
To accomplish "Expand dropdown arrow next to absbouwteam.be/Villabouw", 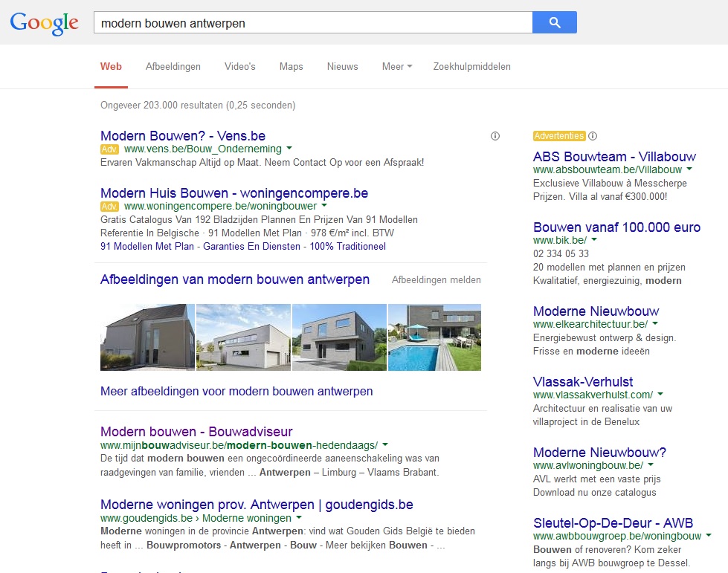I will coord(689,169).
